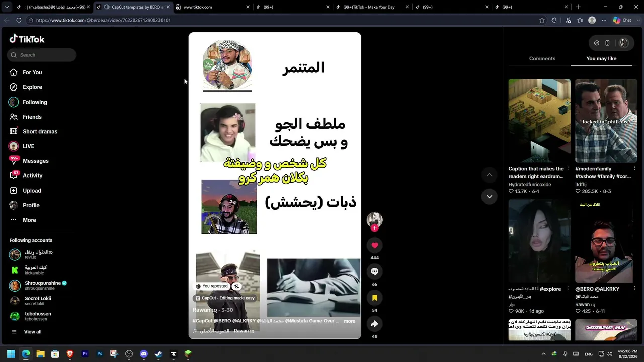This screenshot has height=362, width=644.
Task: Open kickarabic following account
Action: click(39, 270)
